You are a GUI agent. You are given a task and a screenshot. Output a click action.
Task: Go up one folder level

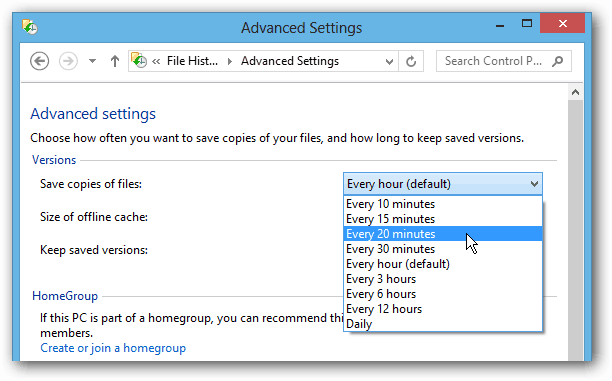114,61
